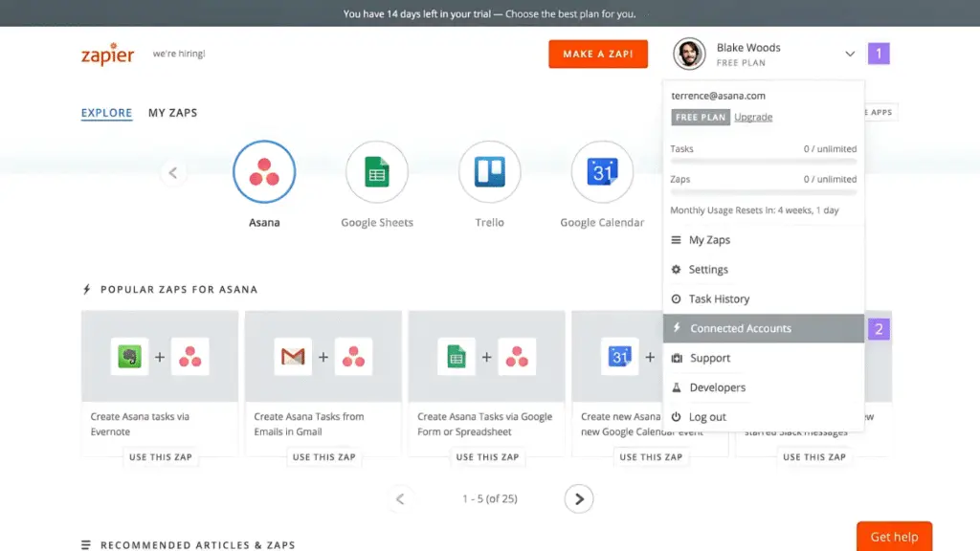980x551 pixels.
Task: Select the Asana app icon
Action: pos(264,172)
